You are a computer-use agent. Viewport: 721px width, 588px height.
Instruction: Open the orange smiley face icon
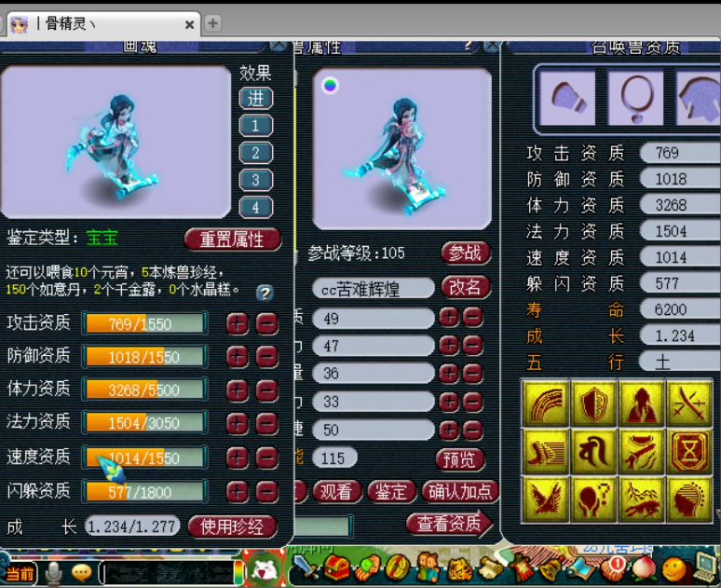pyautogui.click(x=674, y=568)
